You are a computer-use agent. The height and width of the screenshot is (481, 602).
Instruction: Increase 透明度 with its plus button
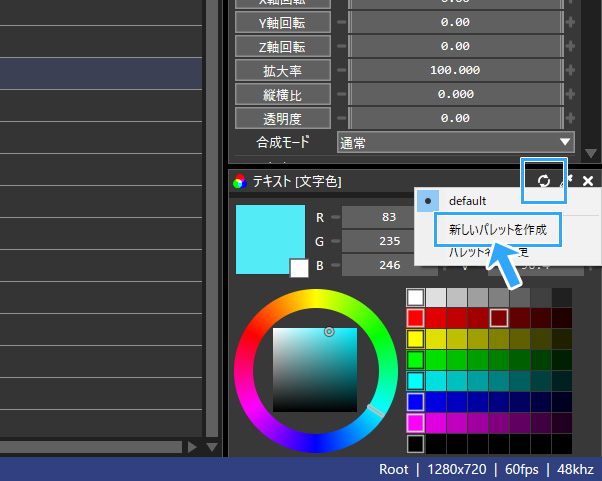point(570,118)
